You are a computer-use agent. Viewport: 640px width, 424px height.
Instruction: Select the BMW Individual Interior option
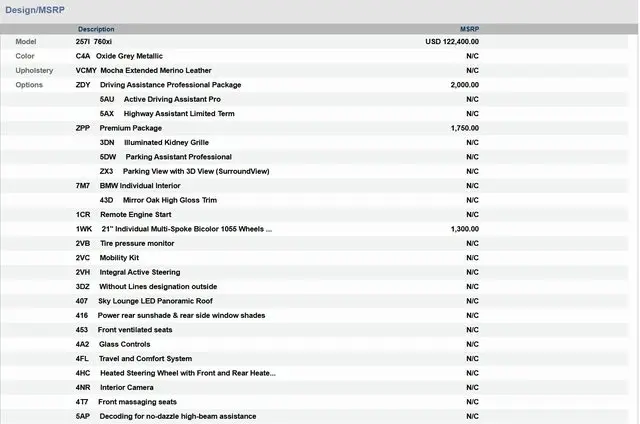click(x=139, y=186)
